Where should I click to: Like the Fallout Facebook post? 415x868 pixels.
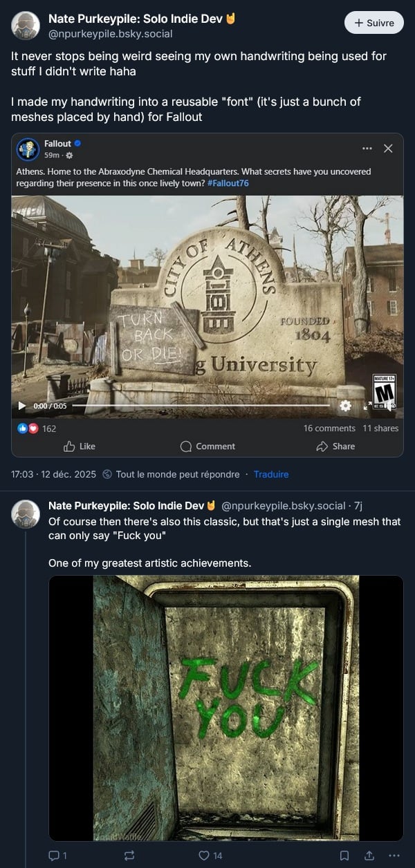(80, 446)
